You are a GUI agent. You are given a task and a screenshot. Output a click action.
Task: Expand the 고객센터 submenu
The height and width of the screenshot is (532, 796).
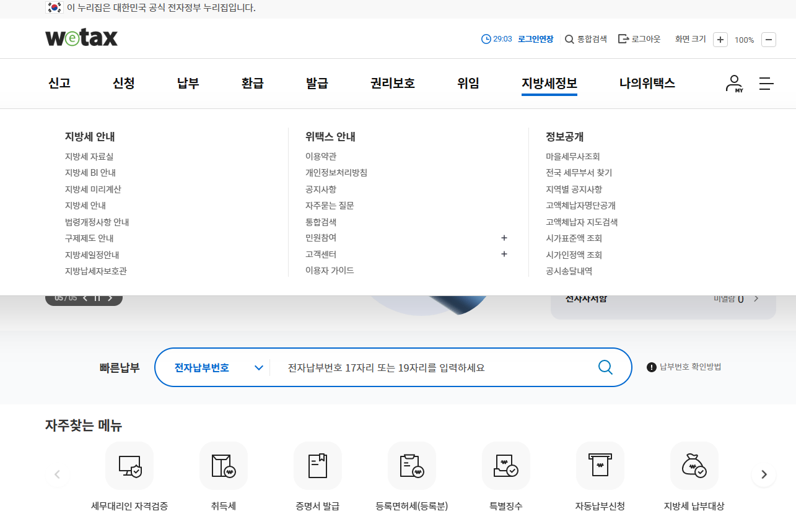pos(504,254)
